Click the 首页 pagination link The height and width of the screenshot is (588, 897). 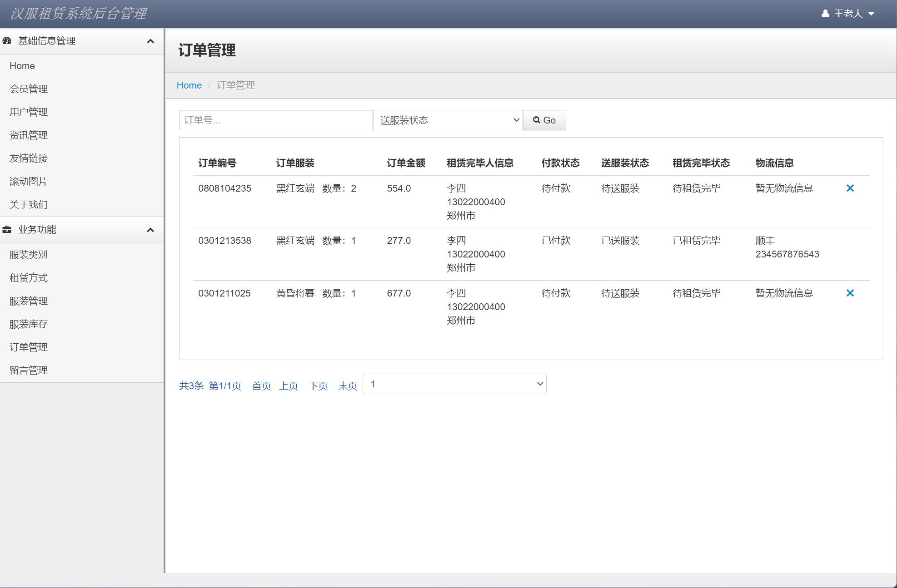(x=261, y=386)
